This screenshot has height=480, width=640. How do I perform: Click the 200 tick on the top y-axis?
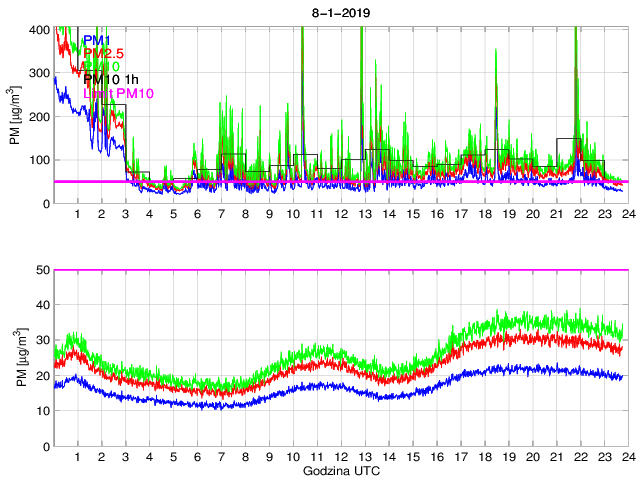tap(39, 117)
